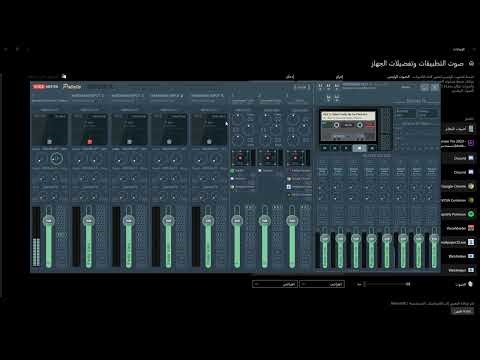Screen dimensions: 480x360
Task: Click the red dot in Hardware Input 2 panel
Action: point(90,142)
